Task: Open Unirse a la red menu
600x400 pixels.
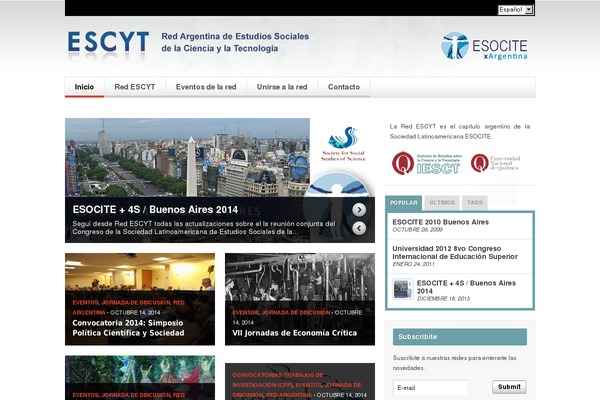Action: [282, 87]
